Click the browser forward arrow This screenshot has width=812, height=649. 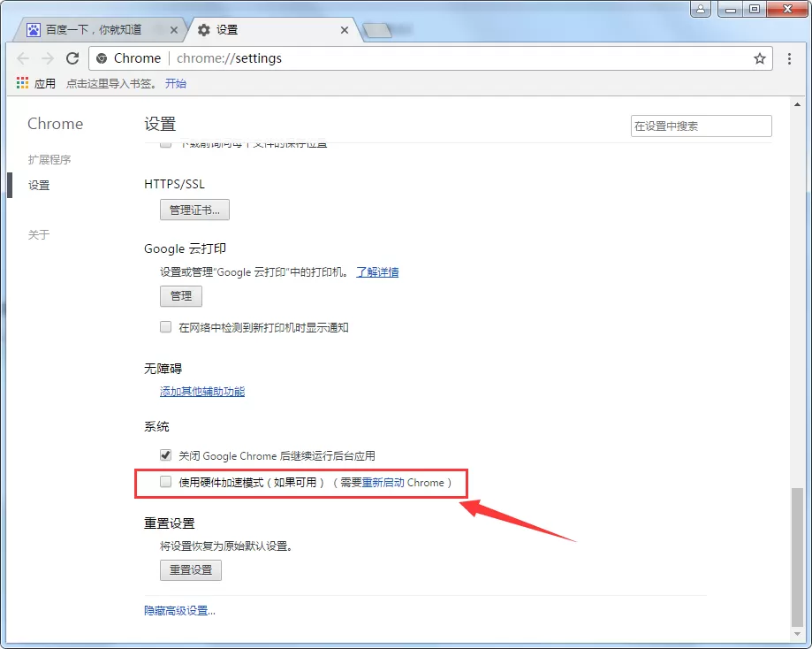(x=48, y=58)
